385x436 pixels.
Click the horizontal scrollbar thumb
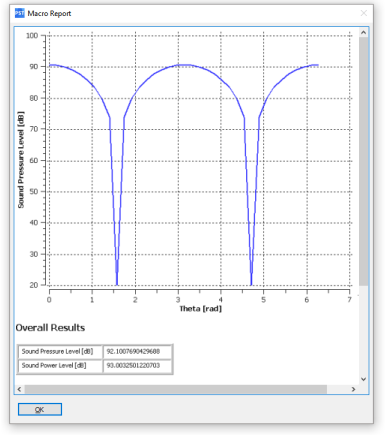point(176,389)
